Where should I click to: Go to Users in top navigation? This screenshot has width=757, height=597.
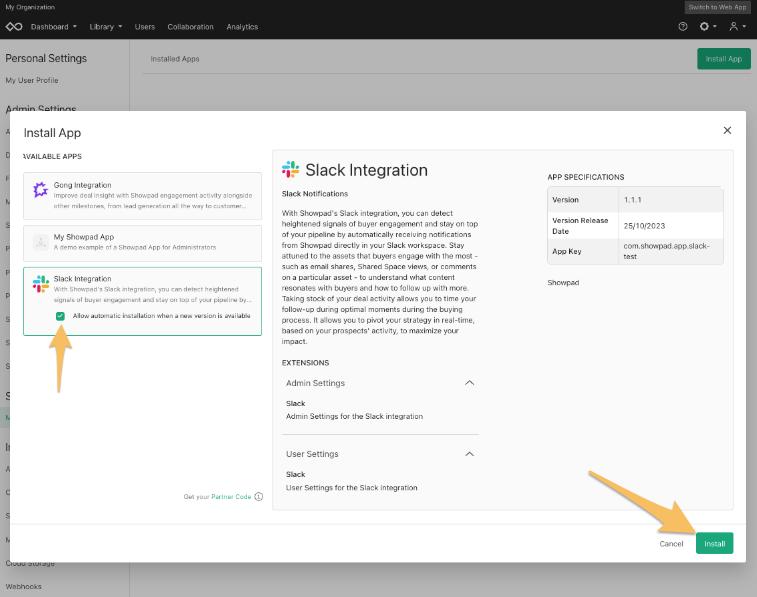pyautogui.click(x=145, y=27)
